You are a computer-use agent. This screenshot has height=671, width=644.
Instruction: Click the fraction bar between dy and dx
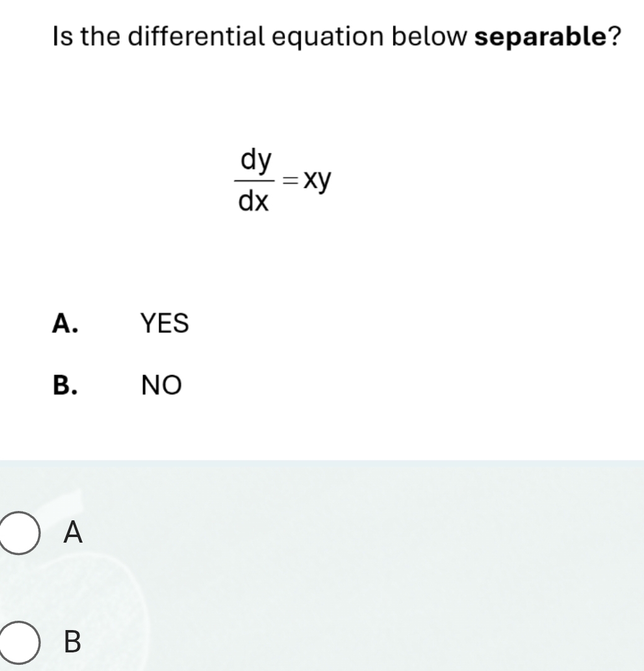(x=255, y=182)
